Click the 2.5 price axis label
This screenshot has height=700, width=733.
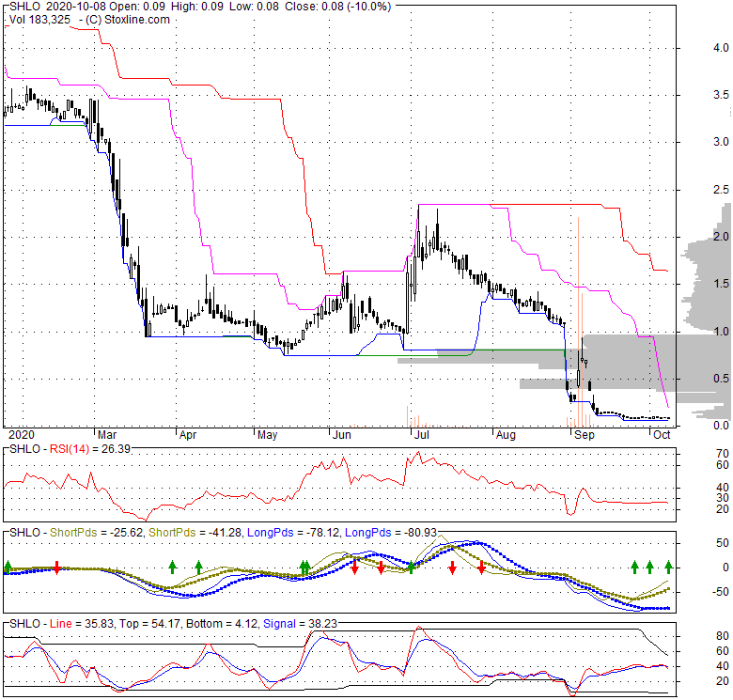pos(722,190)
